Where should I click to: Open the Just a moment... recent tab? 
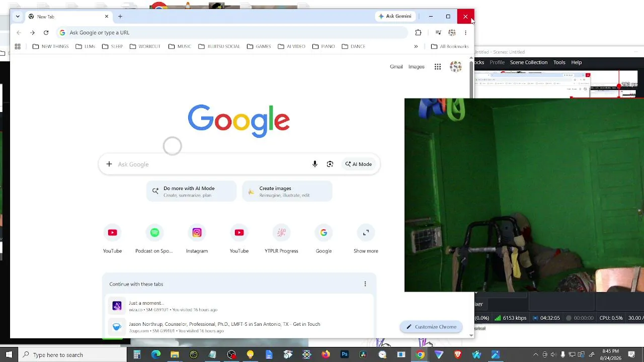(239, 306)
